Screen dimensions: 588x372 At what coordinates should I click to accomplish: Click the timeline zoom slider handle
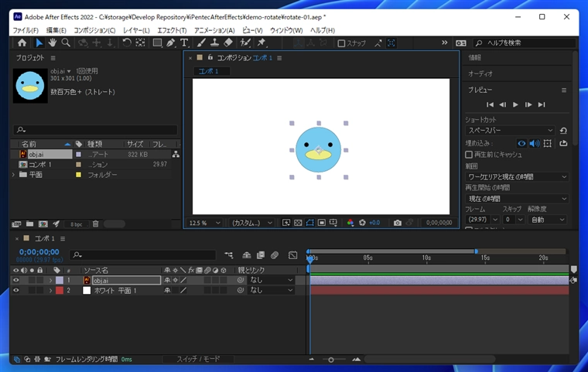[331, 360]
